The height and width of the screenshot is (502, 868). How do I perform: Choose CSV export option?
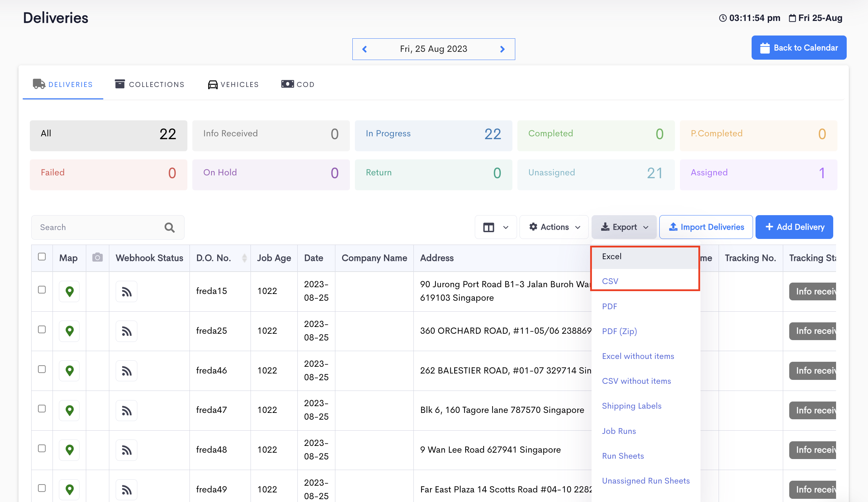(x=645, y=282)
